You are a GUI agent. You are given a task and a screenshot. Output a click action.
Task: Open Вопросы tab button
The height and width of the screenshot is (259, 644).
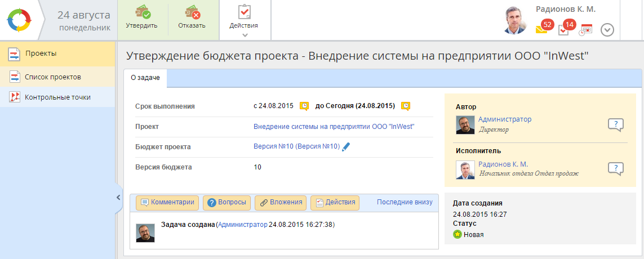pyautogui.click(x=227, y=202)
